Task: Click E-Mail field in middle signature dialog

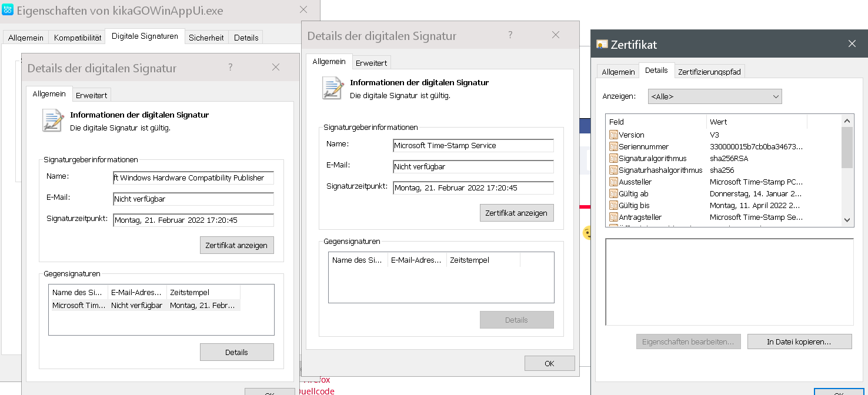Action: 473,166
